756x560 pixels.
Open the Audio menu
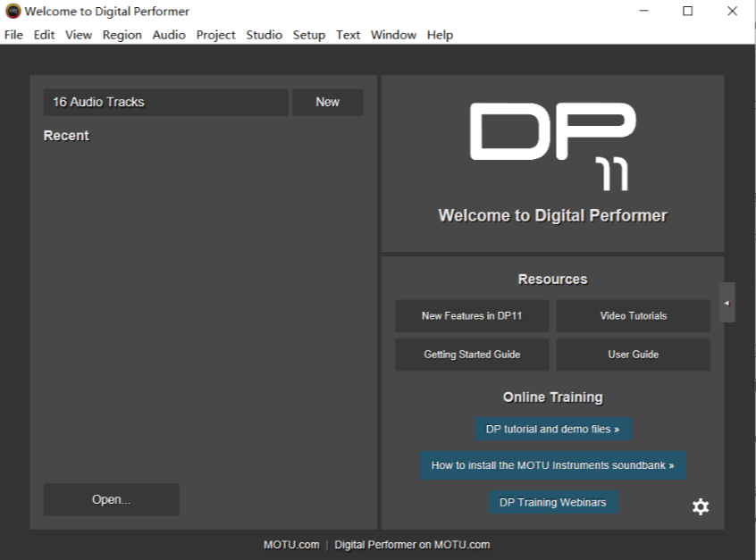pyautogui.click(x=169, y=35)
